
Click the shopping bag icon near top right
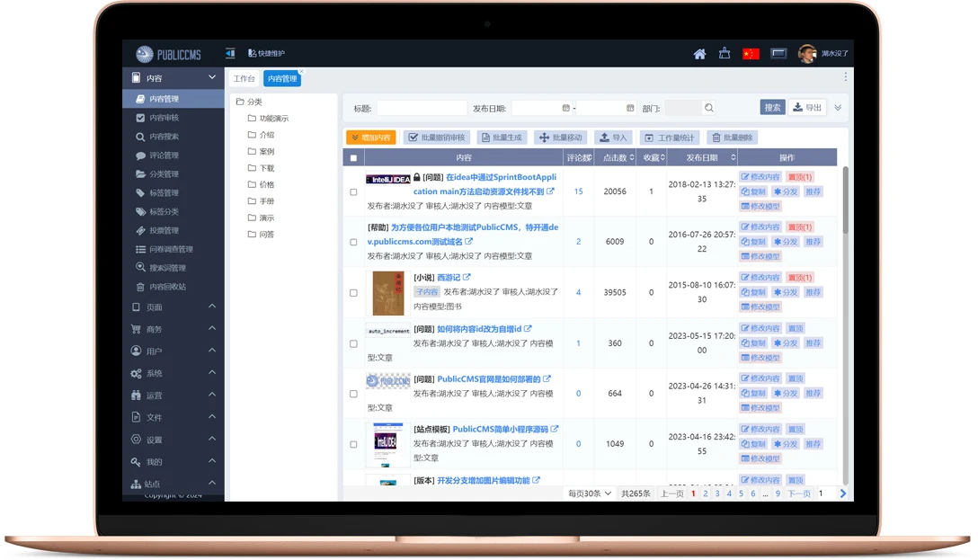[725, 54]
